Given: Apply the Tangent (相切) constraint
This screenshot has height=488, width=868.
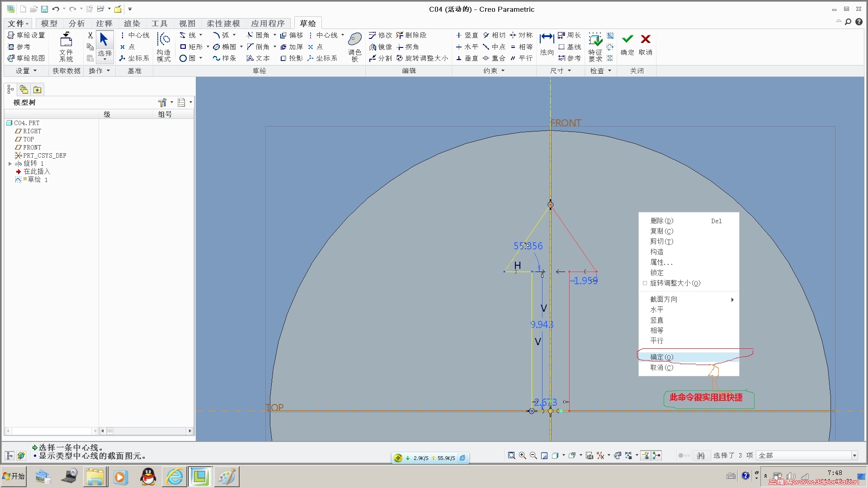Looking at the screenshot, I should (x=494, y=35).
